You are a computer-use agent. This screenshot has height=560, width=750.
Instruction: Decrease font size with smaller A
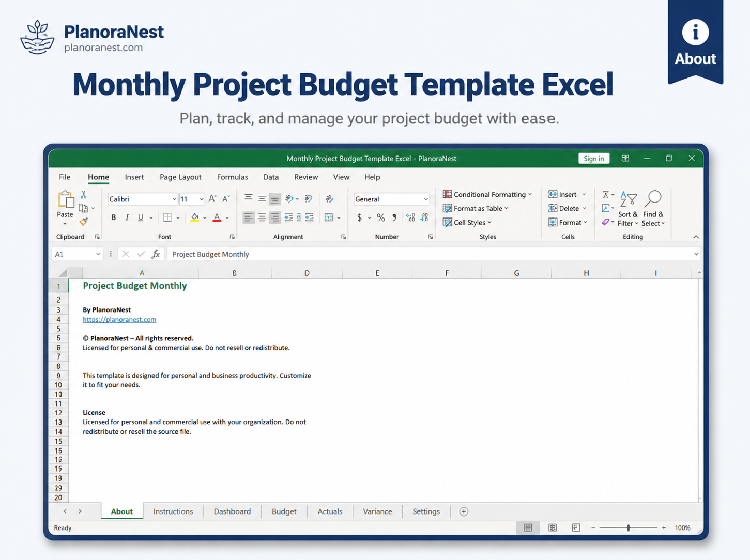(226, 199)
